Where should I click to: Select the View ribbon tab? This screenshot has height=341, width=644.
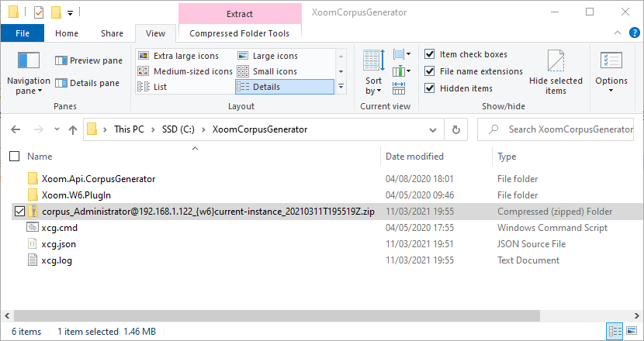pyautogui.click(x=155, y=33)
